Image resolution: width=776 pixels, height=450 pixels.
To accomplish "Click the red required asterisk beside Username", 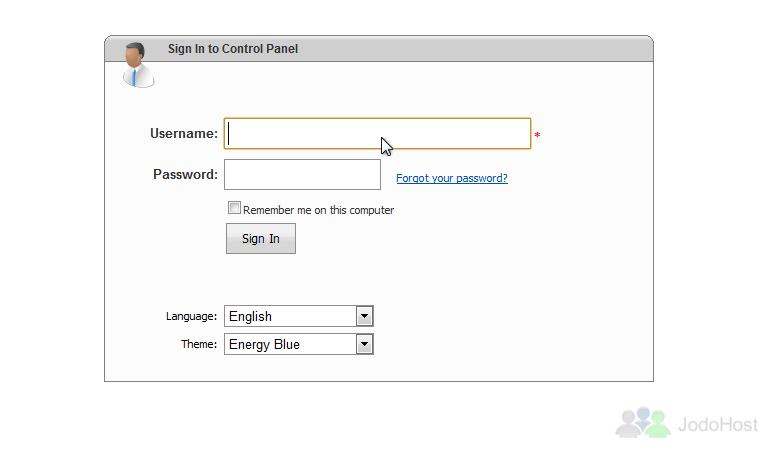I will (537, 135).
